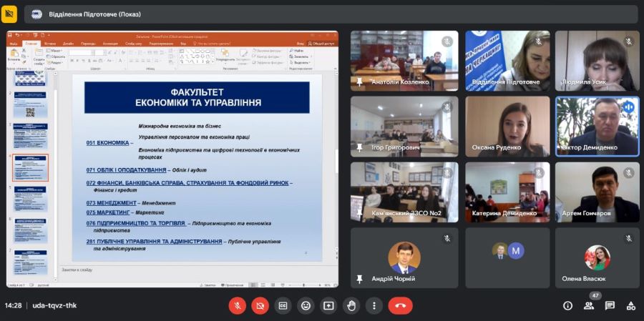The width and height of the screenshot is (644, 321).
Task: Select Оксана Руденко video tile
Action: tap(507, 127)
